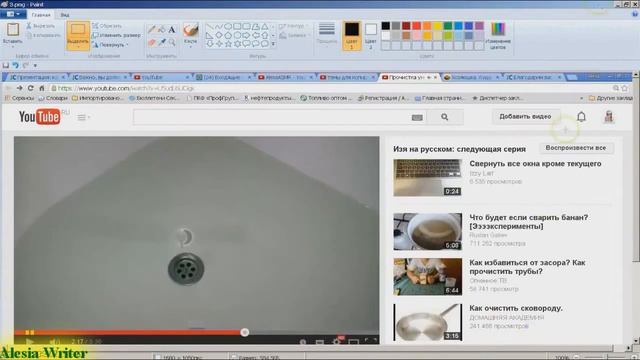Click the video progress bar handle

[x=244, y=332]
